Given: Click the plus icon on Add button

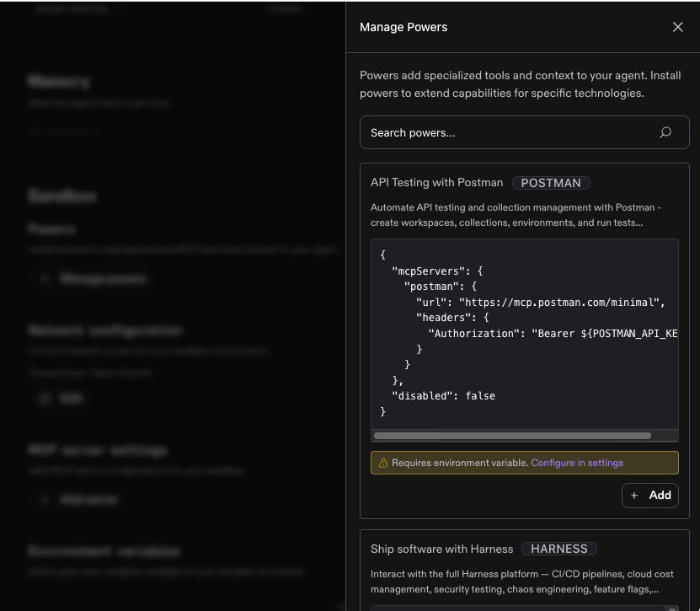Looking at the screenshot, I should pos(634,496).
